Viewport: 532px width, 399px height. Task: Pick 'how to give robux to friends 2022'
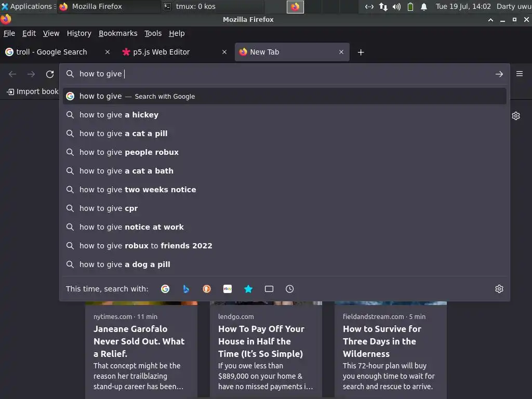pyautogui.click(x=284, y=245)
